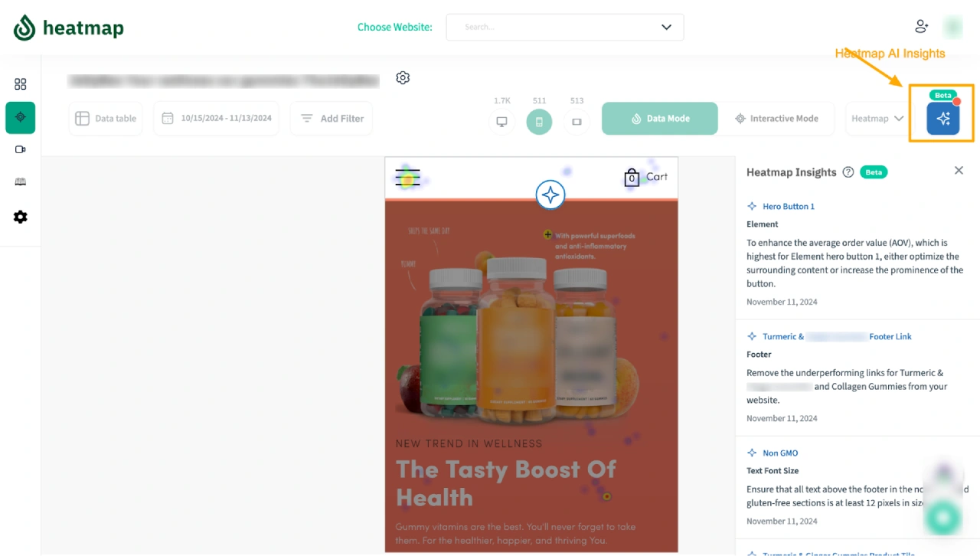Click Add Filter button
The height and width of the screenshot is (556, 980).
pos(332,119)
